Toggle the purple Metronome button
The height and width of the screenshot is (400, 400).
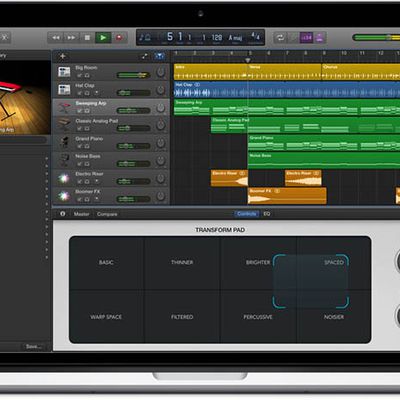pos(320,38)
